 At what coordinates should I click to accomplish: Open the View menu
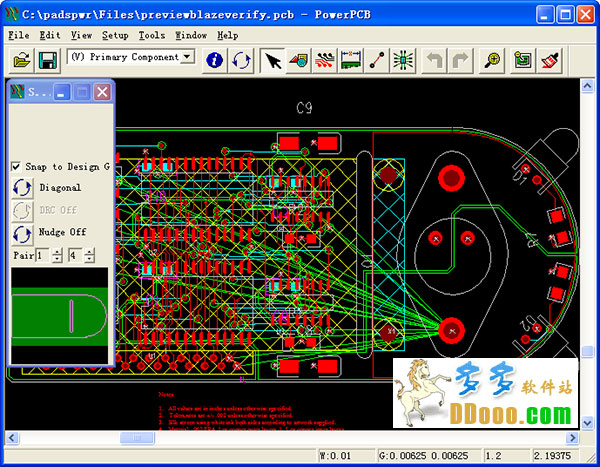point(81,35)
